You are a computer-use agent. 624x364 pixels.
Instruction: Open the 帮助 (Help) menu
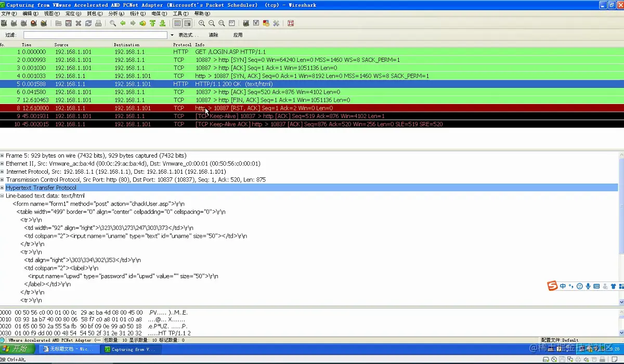(202, 14)
